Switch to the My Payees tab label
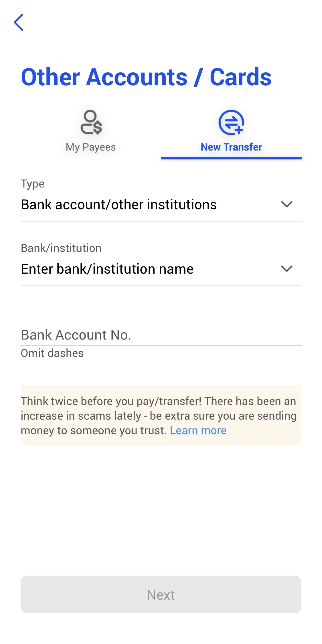 [x=91, y=147]
